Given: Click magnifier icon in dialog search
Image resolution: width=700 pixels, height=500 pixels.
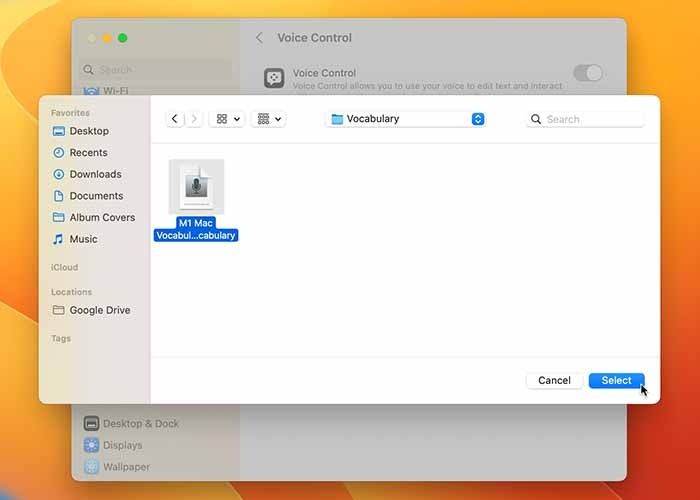Looking at the screenshot, I should (536, 119).
